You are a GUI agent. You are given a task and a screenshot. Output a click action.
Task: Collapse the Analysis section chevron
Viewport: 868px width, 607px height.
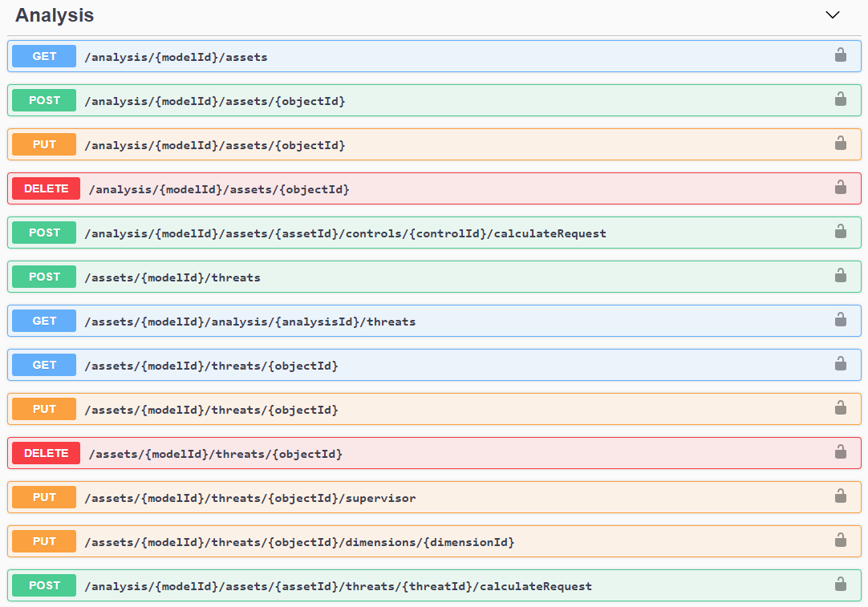(833, 15)
